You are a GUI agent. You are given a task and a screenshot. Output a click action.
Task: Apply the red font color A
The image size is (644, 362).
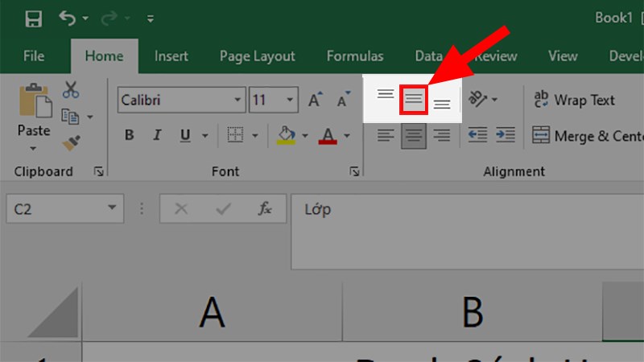[x=328, y=135]
